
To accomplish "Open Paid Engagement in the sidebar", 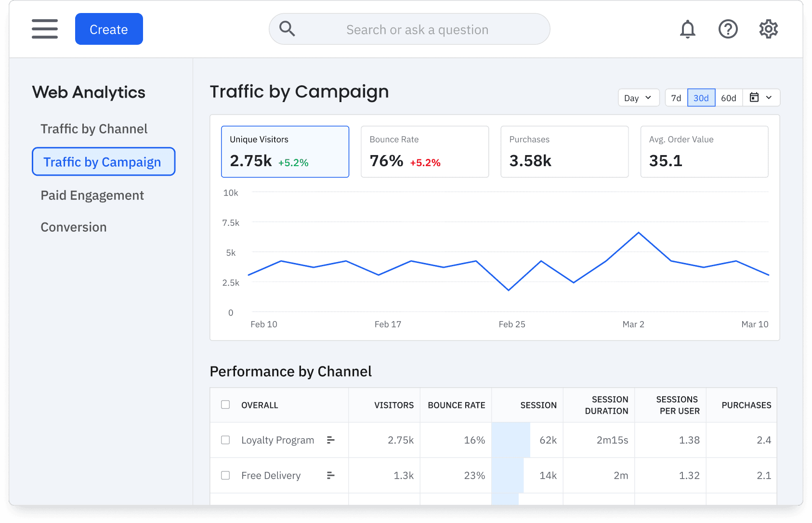I will [92, 196].
